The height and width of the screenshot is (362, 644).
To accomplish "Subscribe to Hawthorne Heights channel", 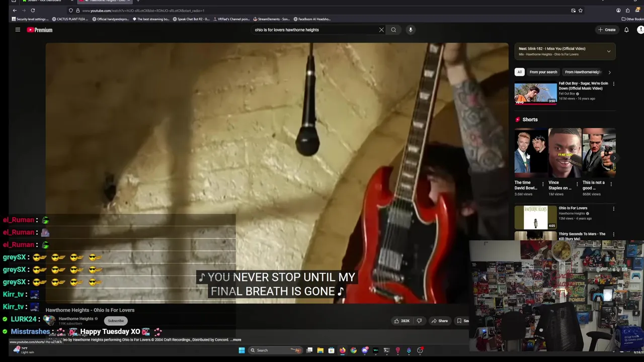I will click(x=116, y=321).
